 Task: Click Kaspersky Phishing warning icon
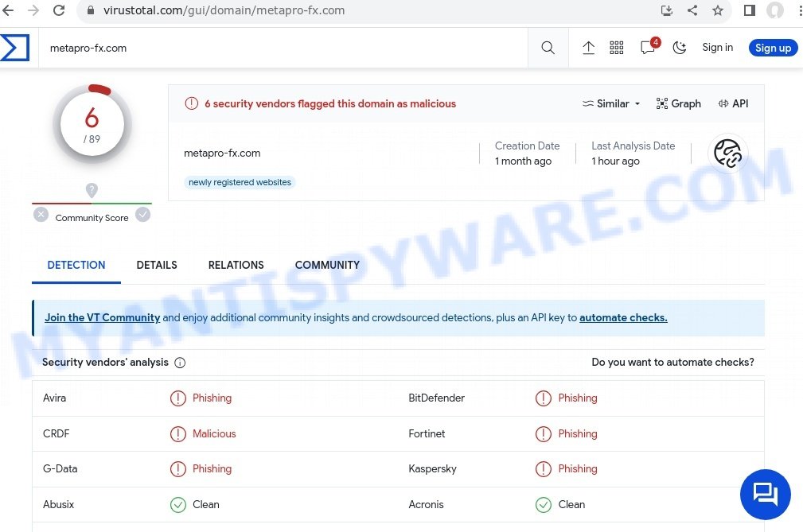click(x=544, y=469)
